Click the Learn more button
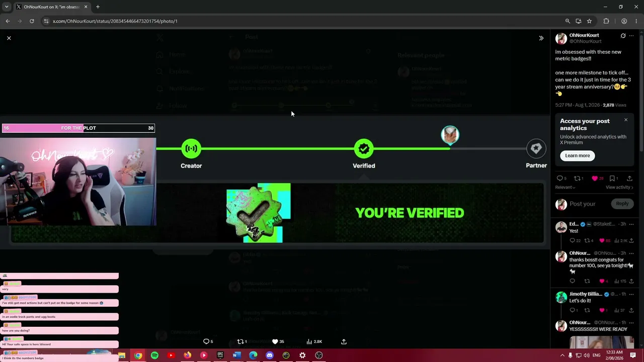Image resolution: width=644 pixels, height=362 pixels. tap(578, 156)
